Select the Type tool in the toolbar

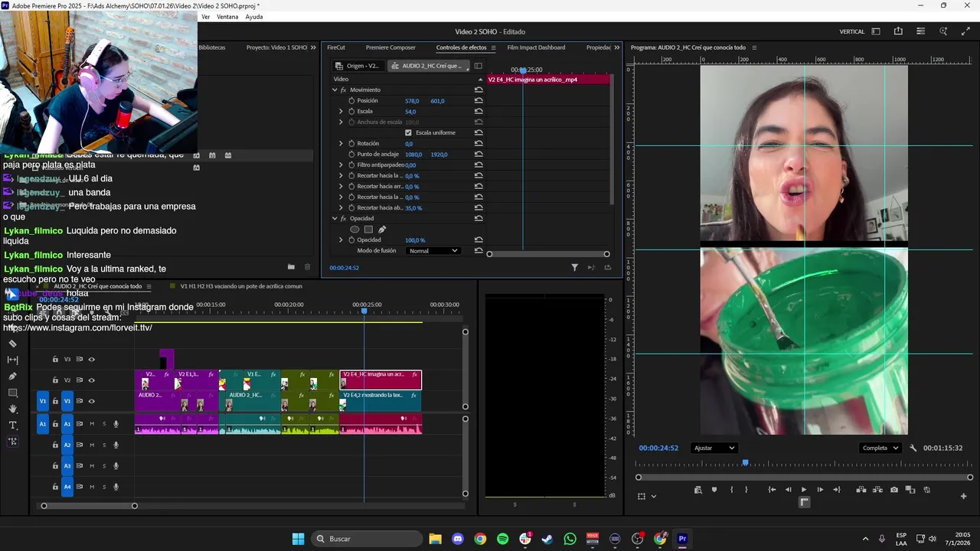[x=12, y=425]
